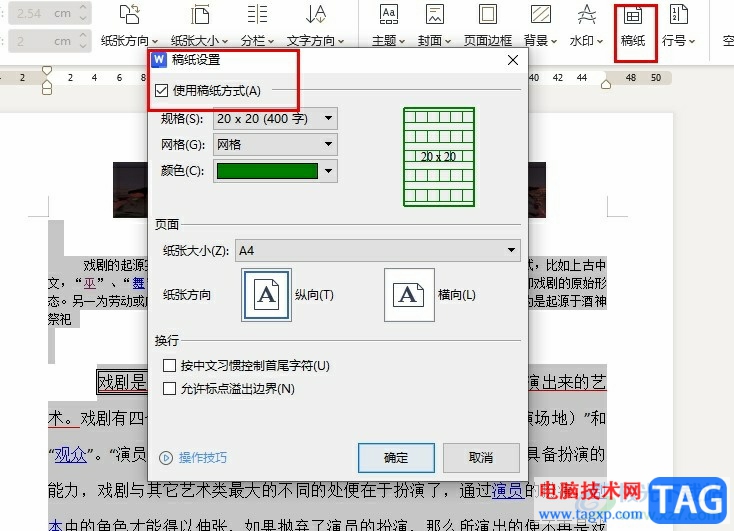Click the WPS icon in the 稿纸设置 title bar

[x=159, y=59]
